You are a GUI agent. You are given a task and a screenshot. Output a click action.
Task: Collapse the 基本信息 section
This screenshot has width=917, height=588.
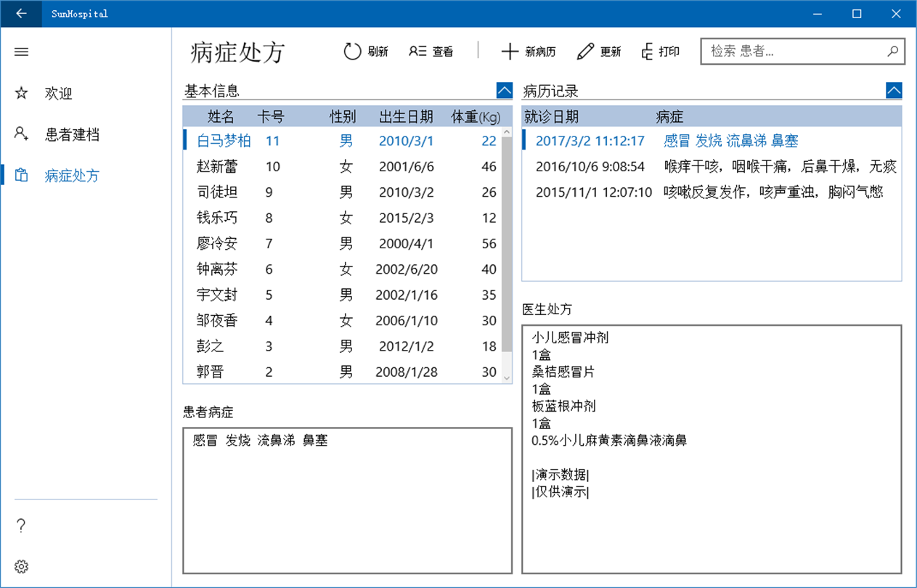505,91
